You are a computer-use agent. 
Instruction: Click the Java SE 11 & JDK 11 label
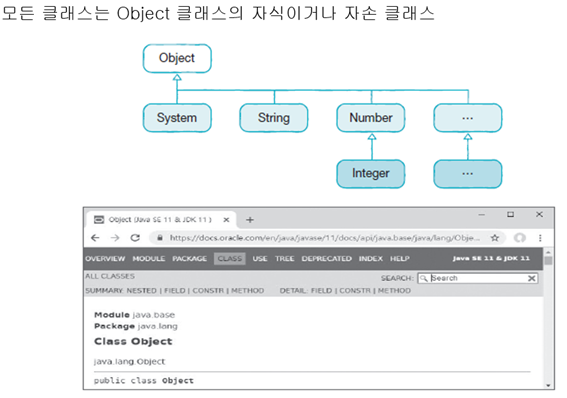pyautogui.click(x=491, y=258)
